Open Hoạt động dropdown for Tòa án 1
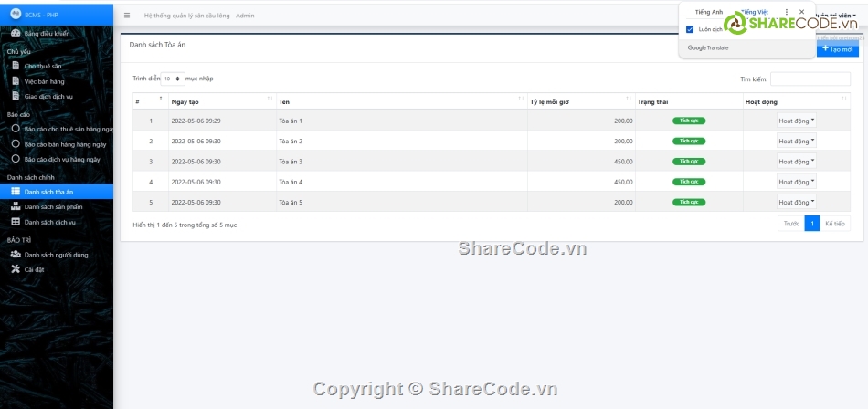This screenshot has height=409, width=868. tap(796, 121)
